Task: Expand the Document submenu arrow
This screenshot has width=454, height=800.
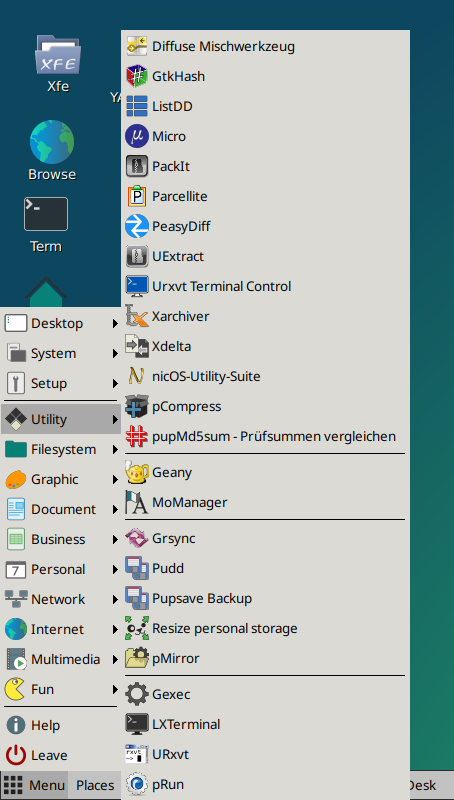Action: 115,510
